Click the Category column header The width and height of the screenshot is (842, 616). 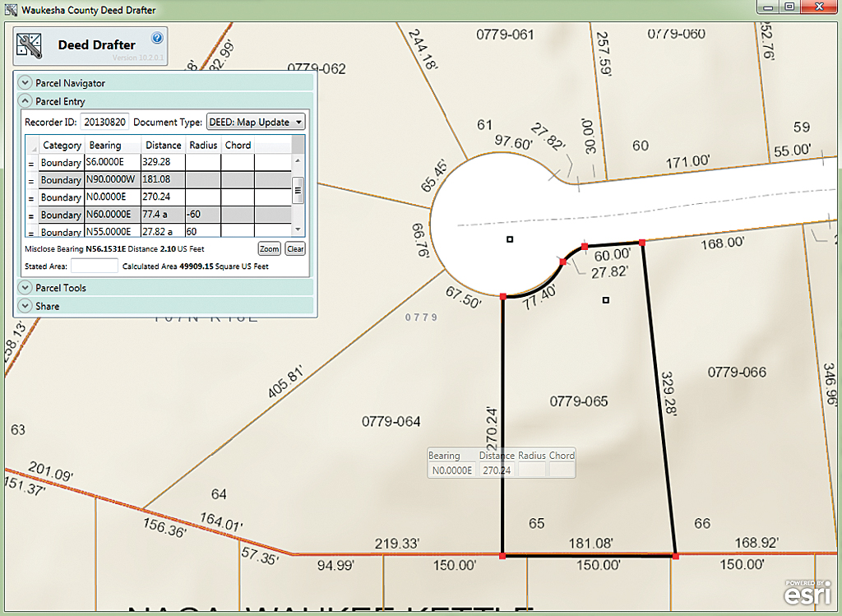[62, 145]
